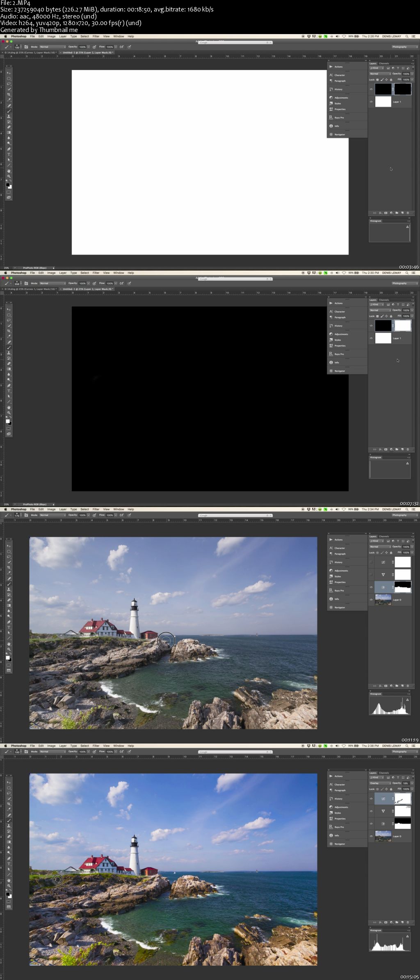Open the Filter menu in the 00:03:46 frame
420x980 pixels.
click(96, 37)
